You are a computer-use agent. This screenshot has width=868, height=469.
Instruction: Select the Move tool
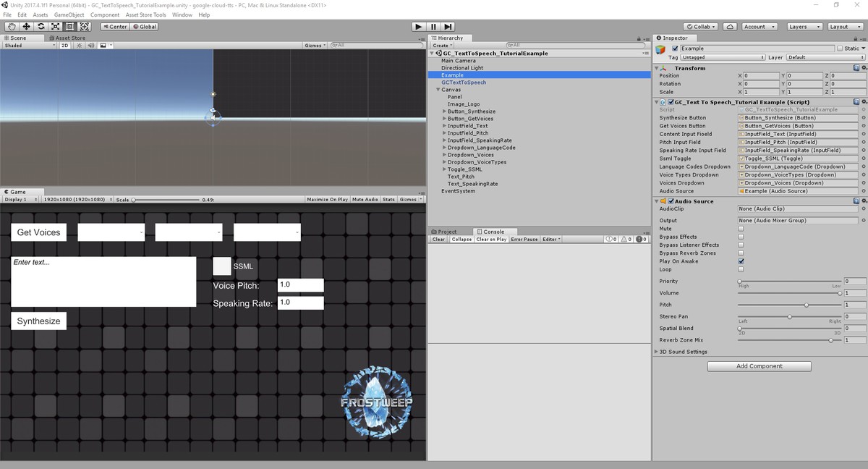tap(27, 26)
